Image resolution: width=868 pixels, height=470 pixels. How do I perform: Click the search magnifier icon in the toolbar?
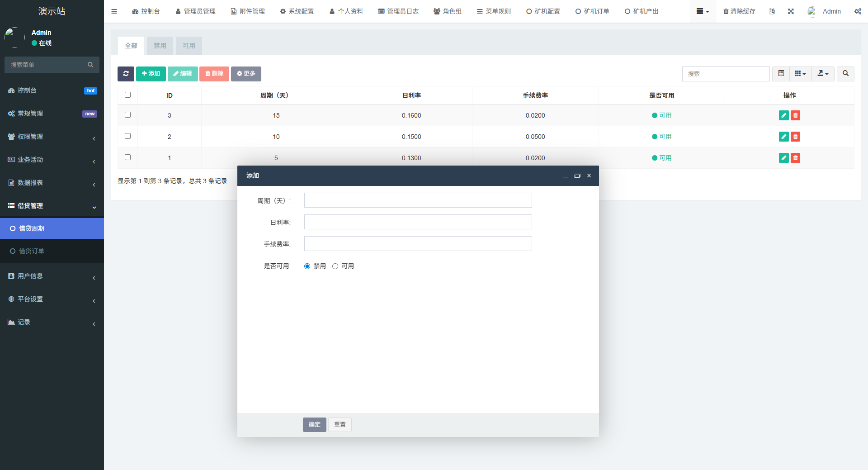pos(844,74)
